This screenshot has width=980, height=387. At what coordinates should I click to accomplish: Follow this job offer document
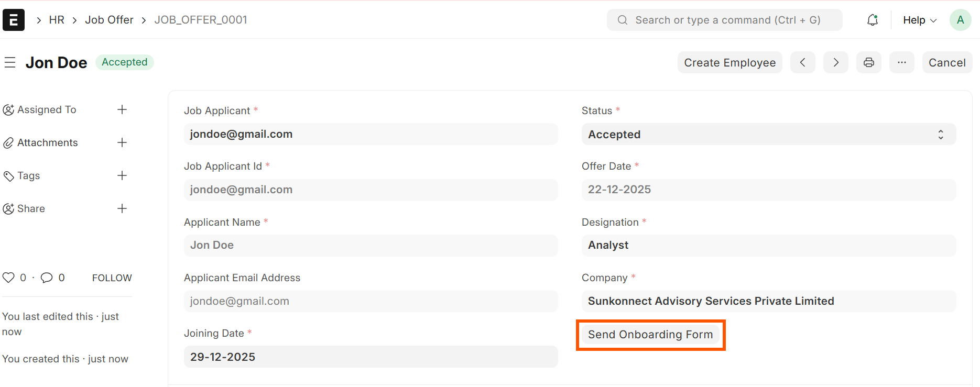pyautogui.click(x=112, y=278)
